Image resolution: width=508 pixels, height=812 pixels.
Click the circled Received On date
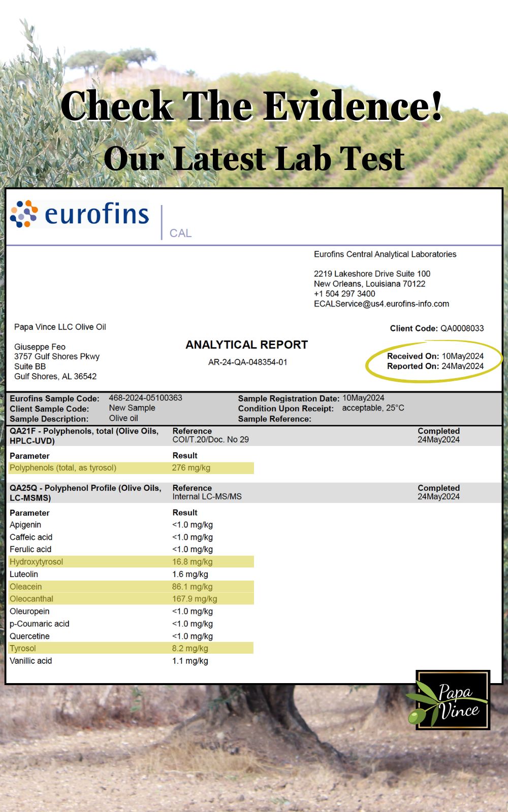[462, 356]
